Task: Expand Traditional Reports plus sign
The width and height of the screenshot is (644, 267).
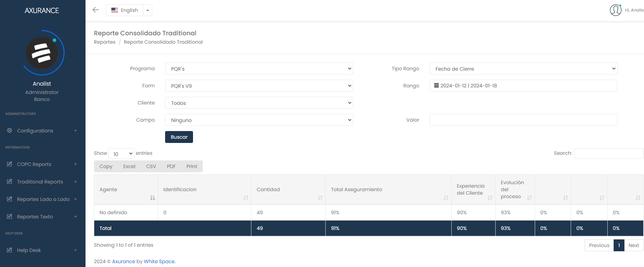Action: click(75, 182)
